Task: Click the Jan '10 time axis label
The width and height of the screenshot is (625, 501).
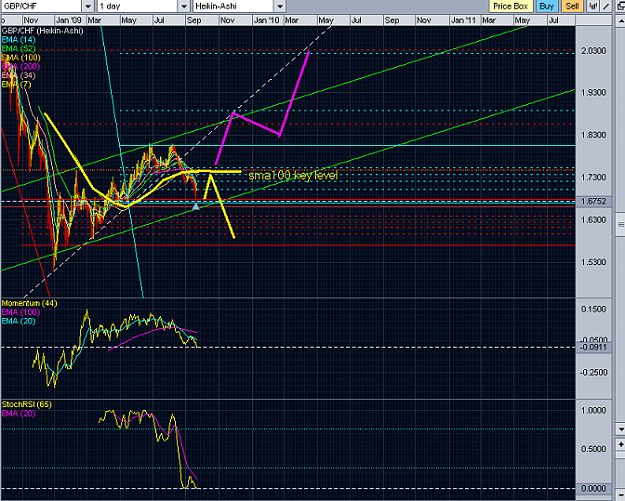Action: tap(267, 20)
